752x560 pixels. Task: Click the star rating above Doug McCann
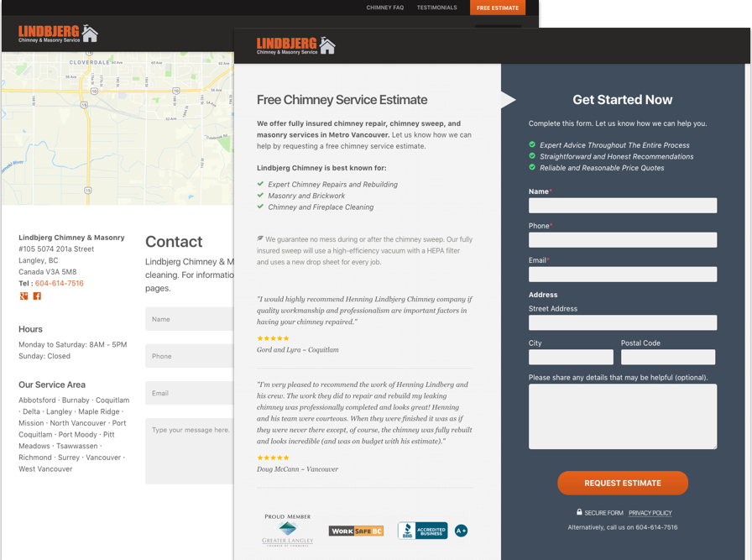pos(273,458)
